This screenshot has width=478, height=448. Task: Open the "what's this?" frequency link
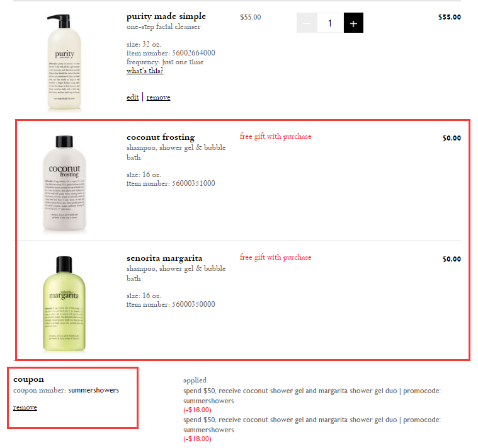pos(145,71)
